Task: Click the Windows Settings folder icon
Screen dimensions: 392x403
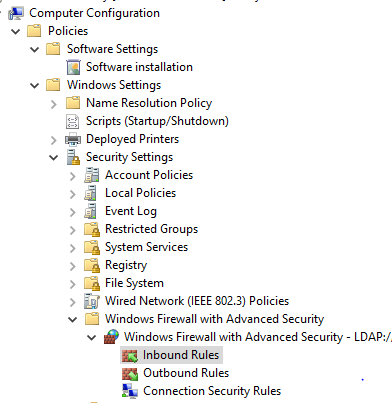Action: tap(53, 85)
